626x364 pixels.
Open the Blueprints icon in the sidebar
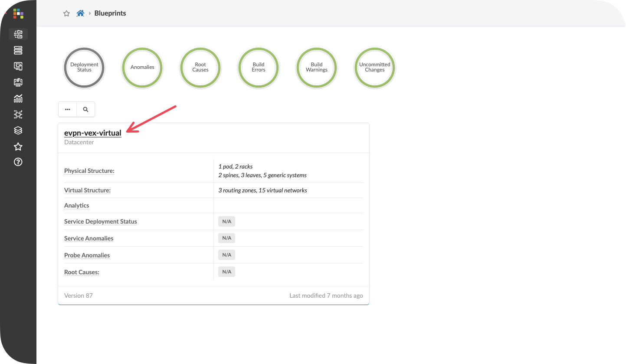pyautogui.click(x=18, y=34)
